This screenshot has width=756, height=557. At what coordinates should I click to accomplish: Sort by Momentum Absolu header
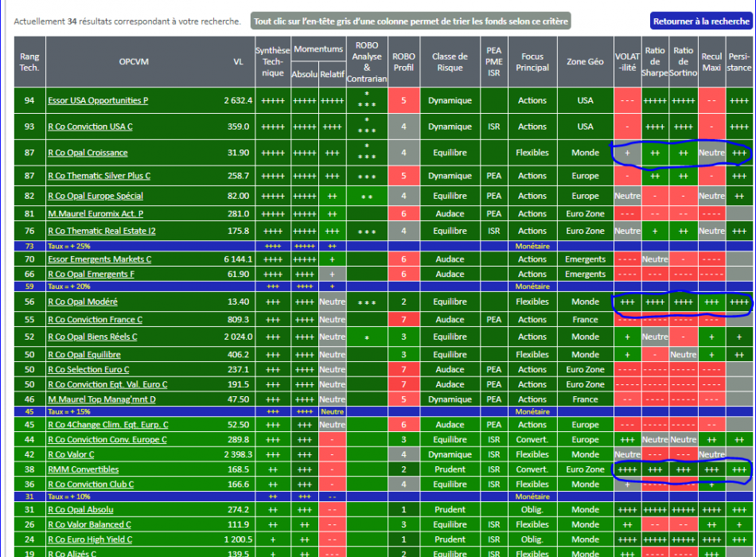pyautogui.click(x=305, y=74)
